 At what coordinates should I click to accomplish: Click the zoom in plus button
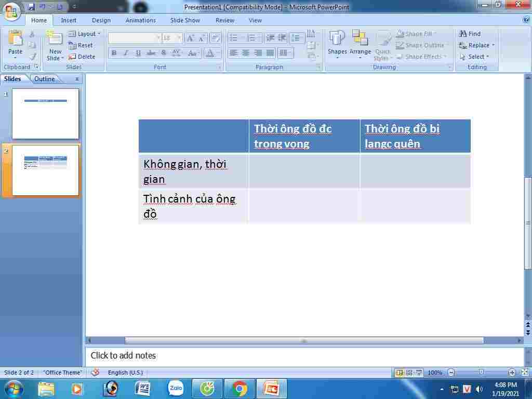click(x=512, y=373)
